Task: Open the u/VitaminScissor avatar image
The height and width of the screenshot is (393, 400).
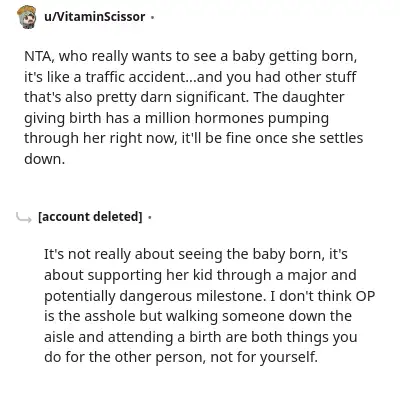Action: [27, 17]
